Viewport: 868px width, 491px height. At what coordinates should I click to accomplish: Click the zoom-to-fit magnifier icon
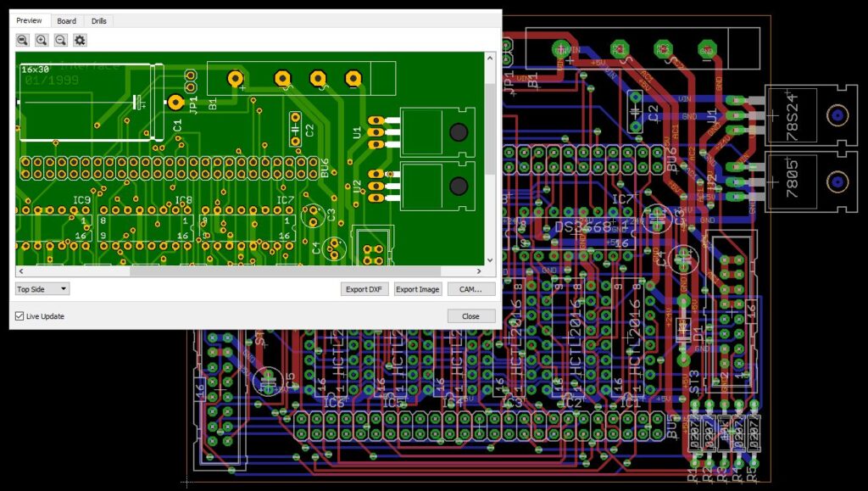point(22,41)
